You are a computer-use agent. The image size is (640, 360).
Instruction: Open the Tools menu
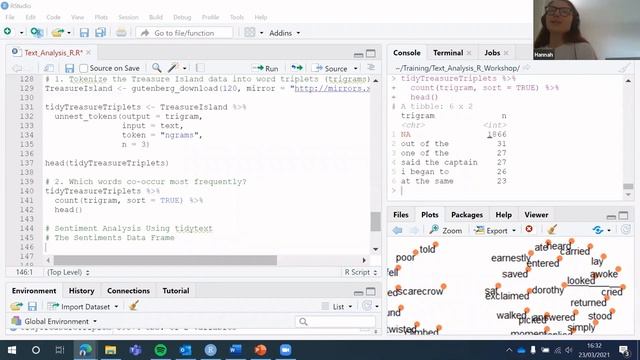click(236, 17)
